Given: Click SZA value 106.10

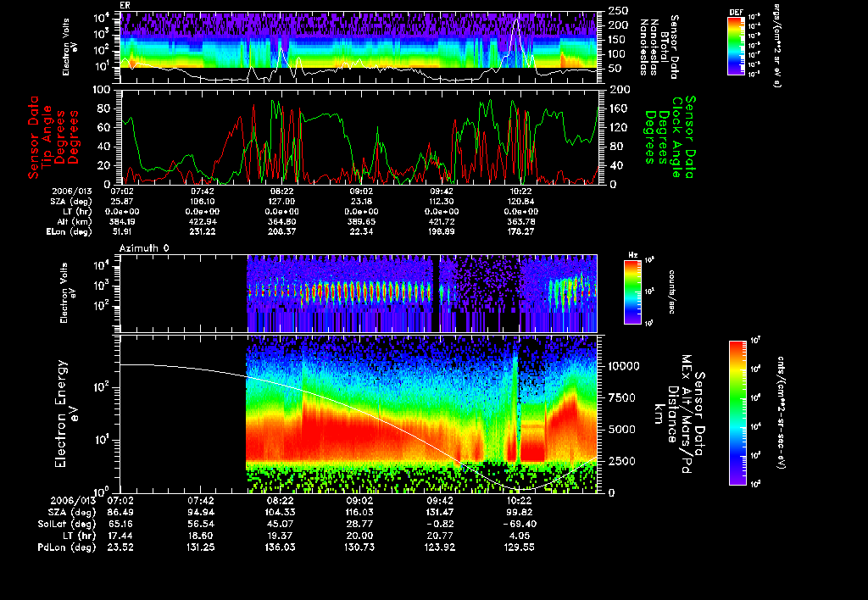Looking at the screenshot, I should (202, 202).
